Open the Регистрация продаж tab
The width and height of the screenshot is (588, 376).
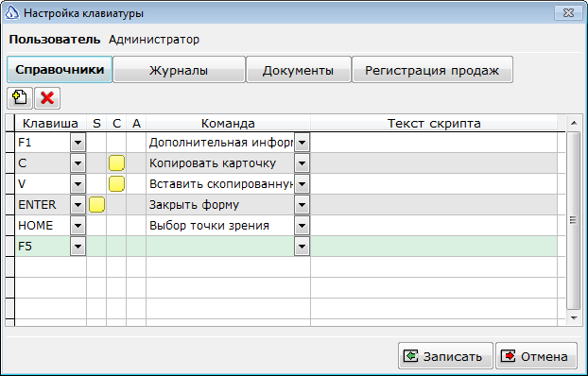coord(432,69)
